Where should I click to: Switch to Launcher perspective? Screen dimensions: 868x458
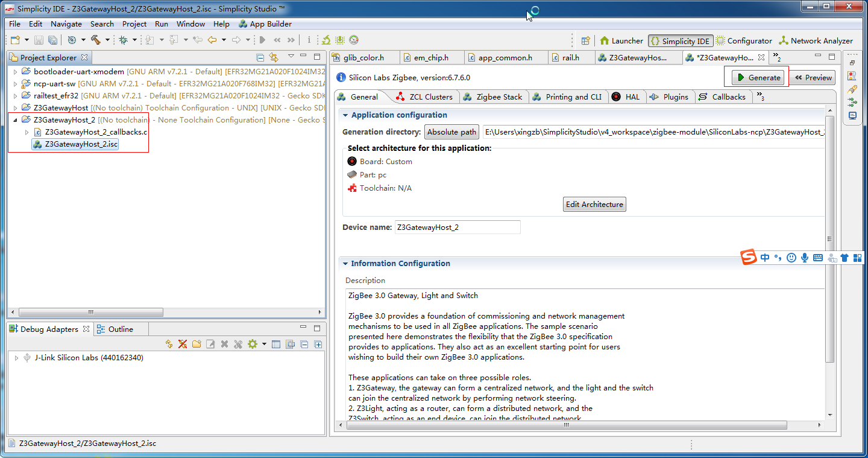point(621,41)
